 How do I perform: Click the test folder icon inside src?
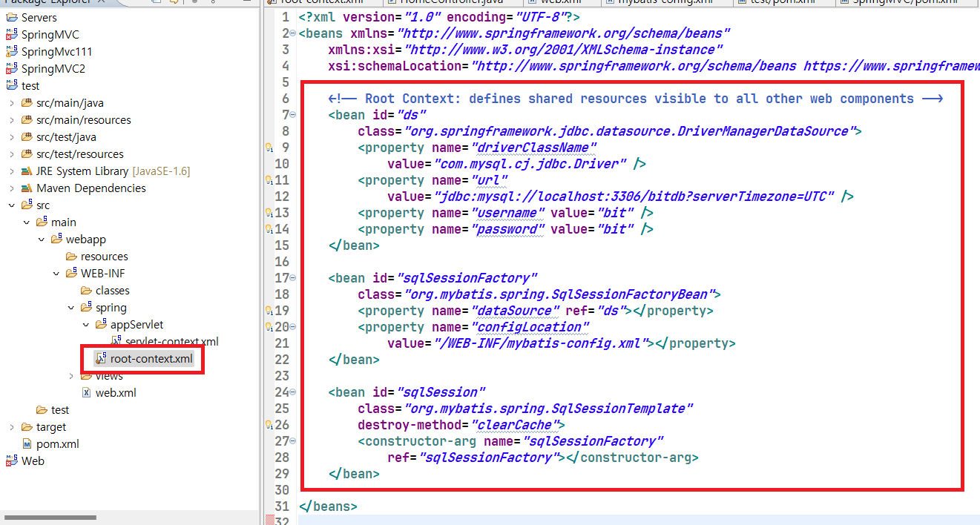point(42,409)
